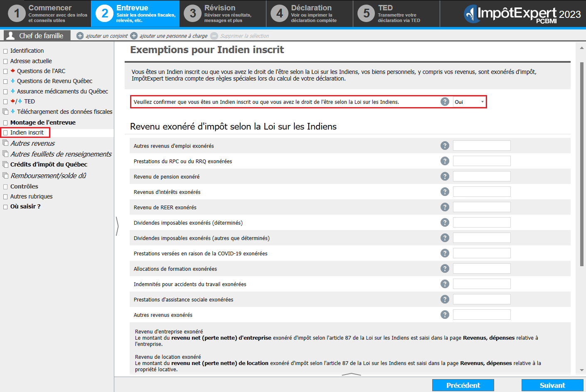Click the plus icon for ajouter un conjoint
This screenshot has width=586, height=392.
80,36
